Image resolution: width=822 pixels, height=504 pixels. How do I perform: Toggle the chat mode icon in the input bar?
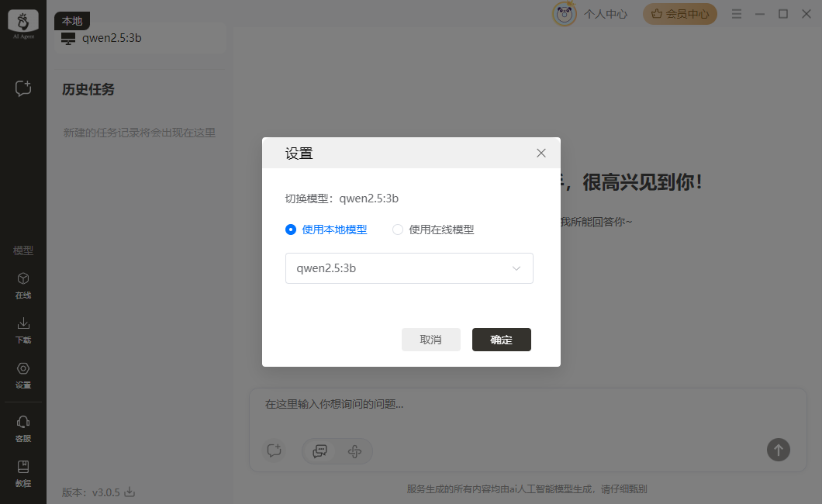click(x=319, y=450)
